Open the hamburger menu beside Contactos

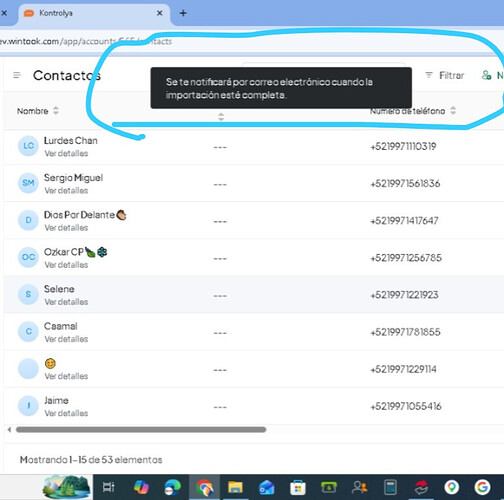pos(17,75)
